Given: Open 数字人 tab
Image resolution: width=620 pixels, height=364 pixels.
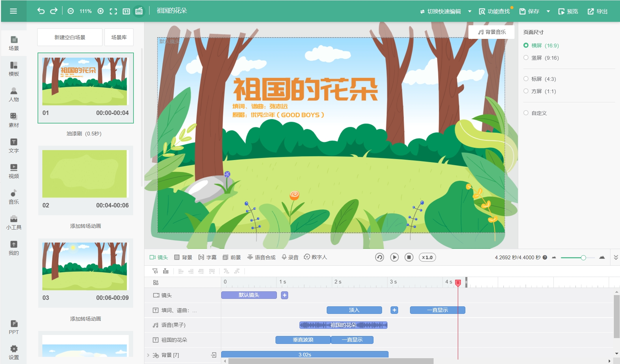Looking at the screenshot, I should click(x=315, y=257).
